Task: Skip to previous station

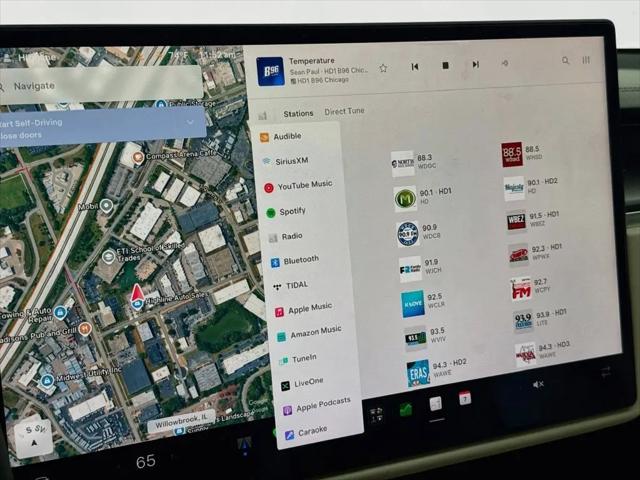Action: click(415, 67)
